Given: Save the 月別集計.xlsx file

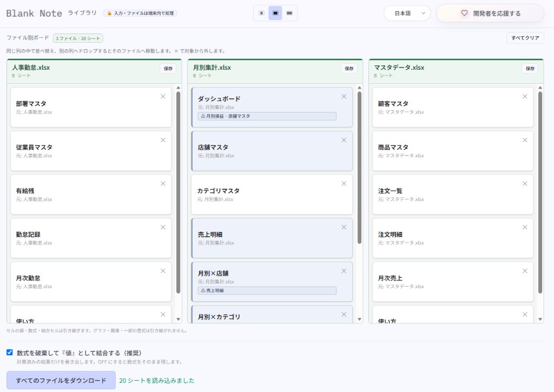Looking at the screenshot, I should click(349, 69).
